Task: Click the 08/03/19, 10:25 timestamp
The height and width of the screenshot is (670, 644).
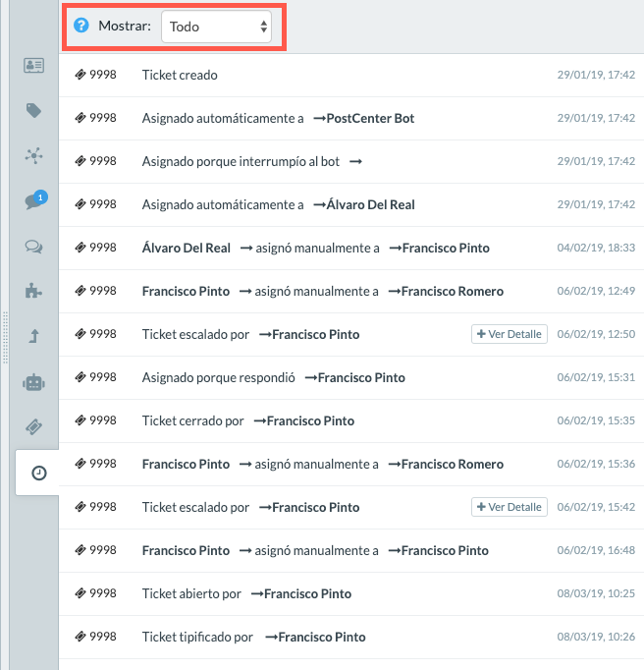Action: 596,593
